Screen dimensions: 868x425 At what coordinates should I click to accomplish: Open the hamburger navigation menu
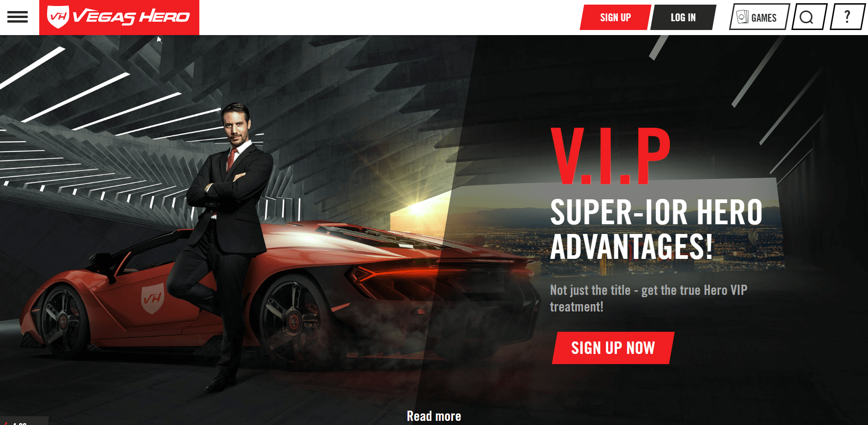tap(18, 17)
